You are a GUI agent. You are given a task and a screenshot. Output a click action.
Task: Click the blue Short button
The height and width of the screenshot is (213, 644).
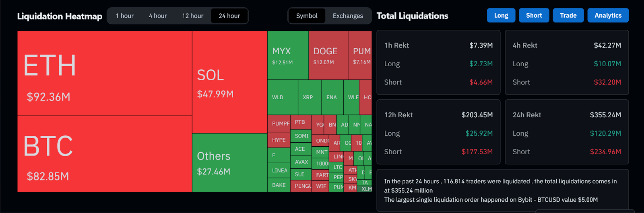click(534, 16)
